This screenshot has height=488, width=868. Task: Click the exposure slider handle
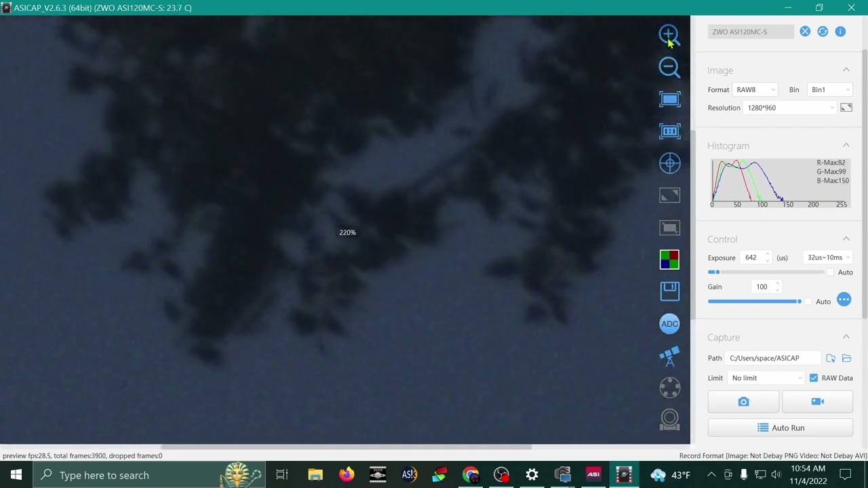717,272
